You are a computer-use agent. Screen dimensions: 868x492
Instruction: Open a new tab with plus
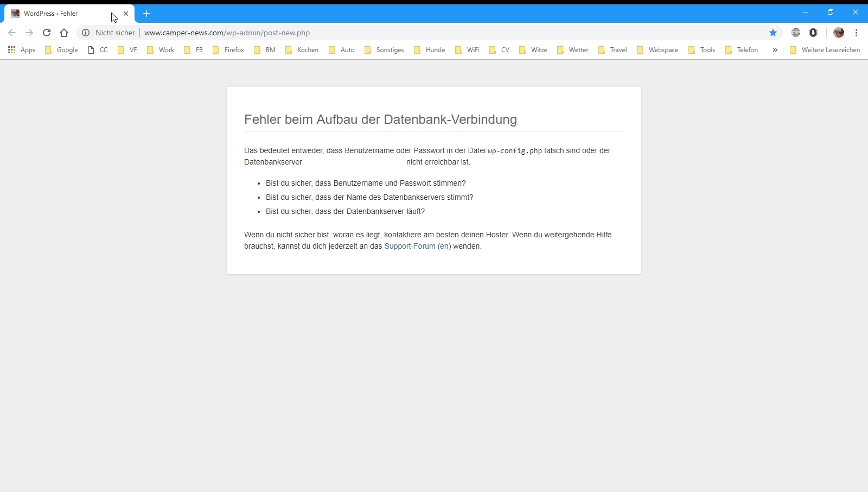coord(146,14)
